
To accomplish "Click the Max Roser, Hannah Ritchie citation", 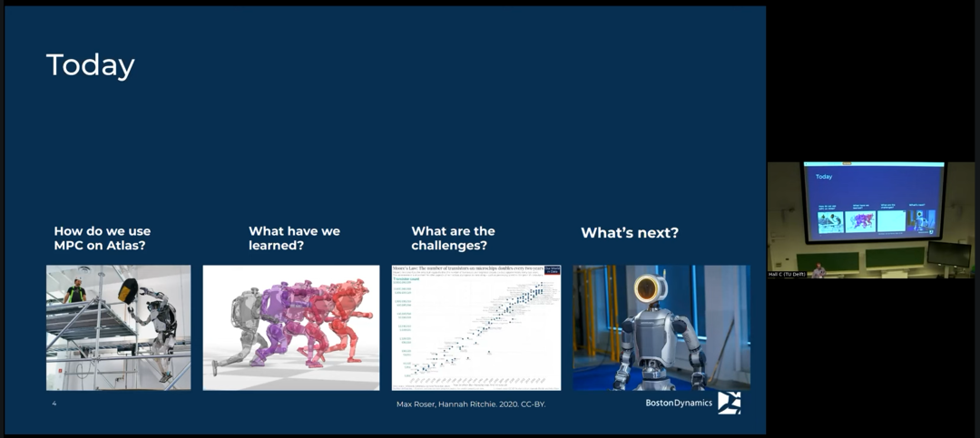I will (x=471, y=404).
